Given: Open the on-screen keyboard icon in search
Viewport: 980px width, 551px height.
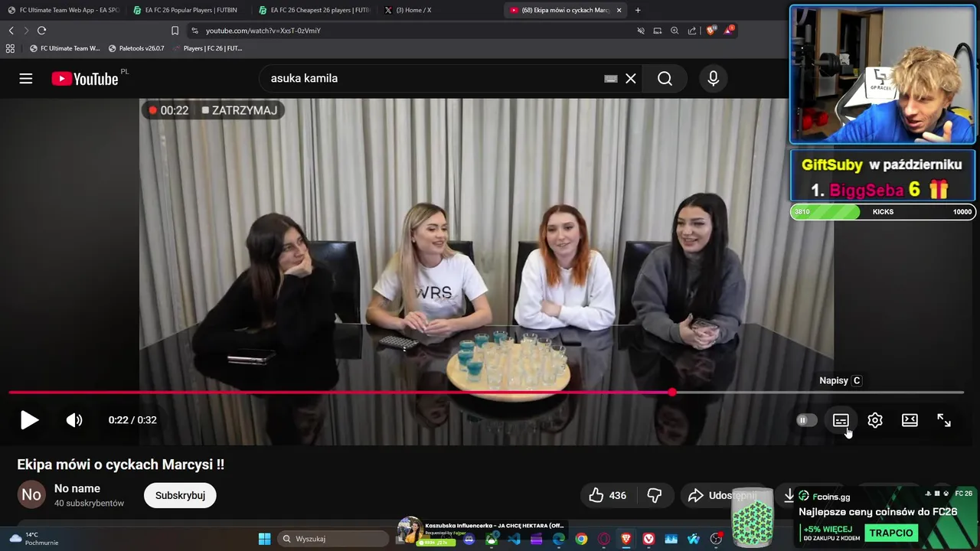Looking at the screenshot, I should coord(611,78).
